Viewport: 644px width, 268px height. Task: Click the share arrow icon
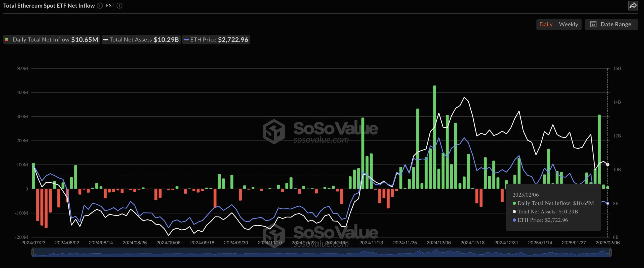tap(633, 6)
